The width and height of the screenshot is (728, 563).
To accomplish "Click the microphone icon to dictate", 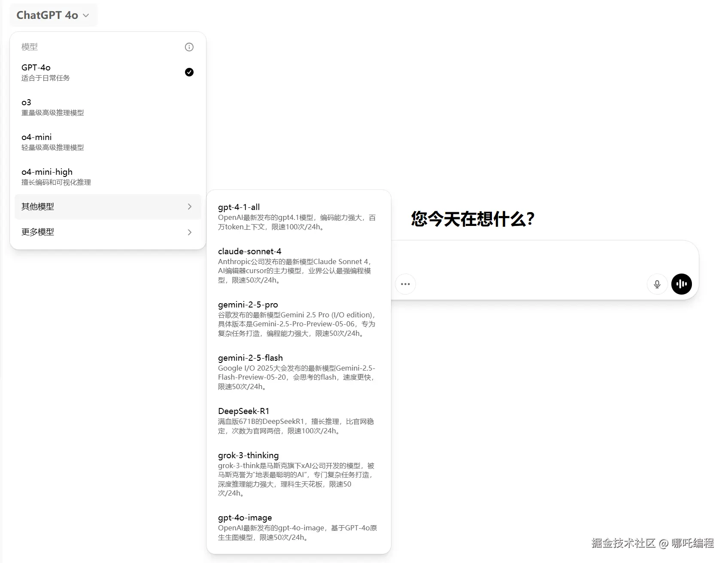I will coord(657,284).
